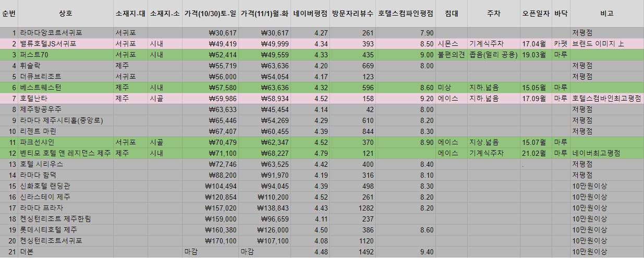The width and height of the screenshot is (644, 258).
Task: Select the 베스트웨스턴 name cell
Action: [66, 88]
